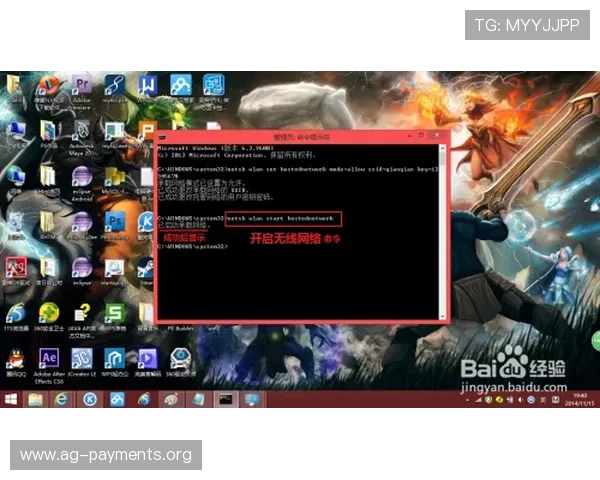Open 360 Security Guard desktop icon

pyautogui.click(x=49, y=314)
